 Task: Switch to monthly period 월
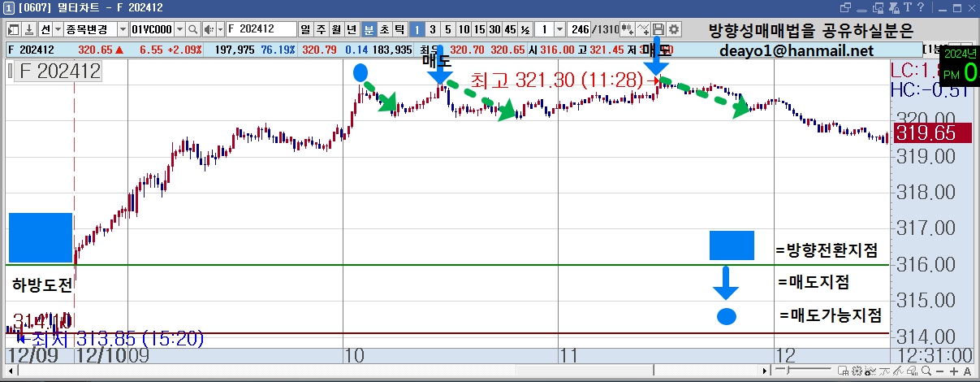(336, 29)
